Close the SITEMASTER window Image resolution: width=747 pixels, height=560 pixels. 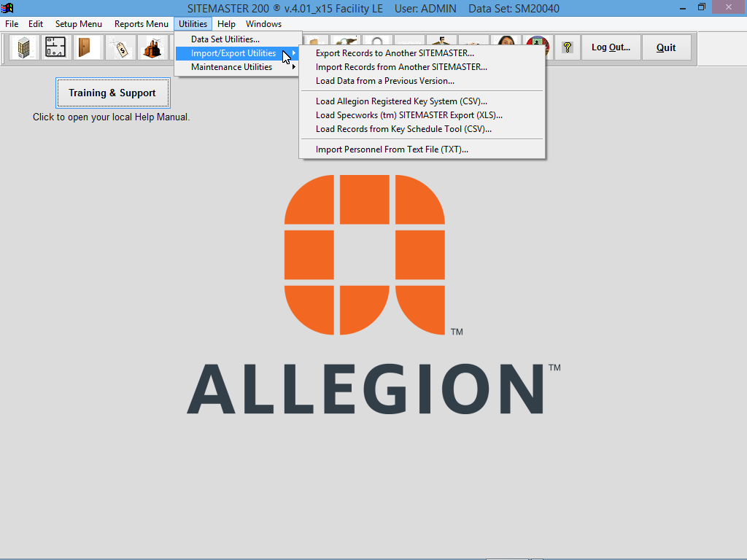pyautogui.click(x=729, y=7)
